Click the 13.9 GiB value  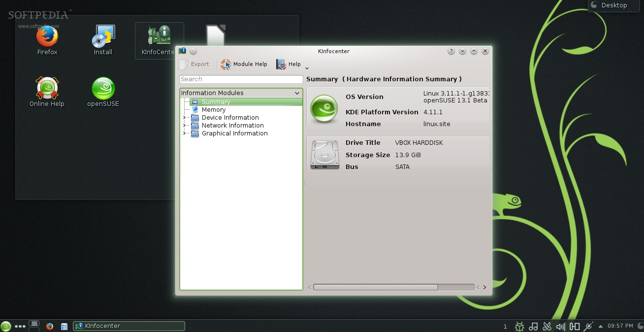tap(408, 155)
